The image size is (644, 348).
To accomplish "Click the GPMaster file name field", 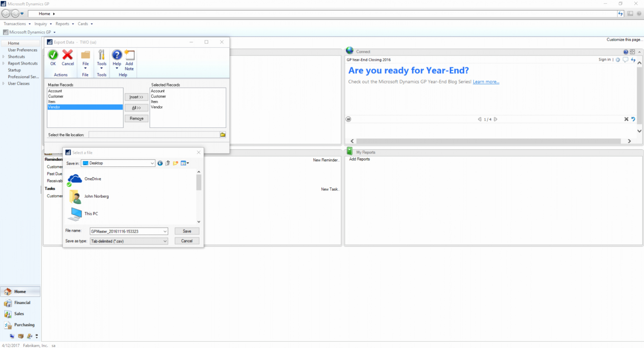I will (126, 231).
